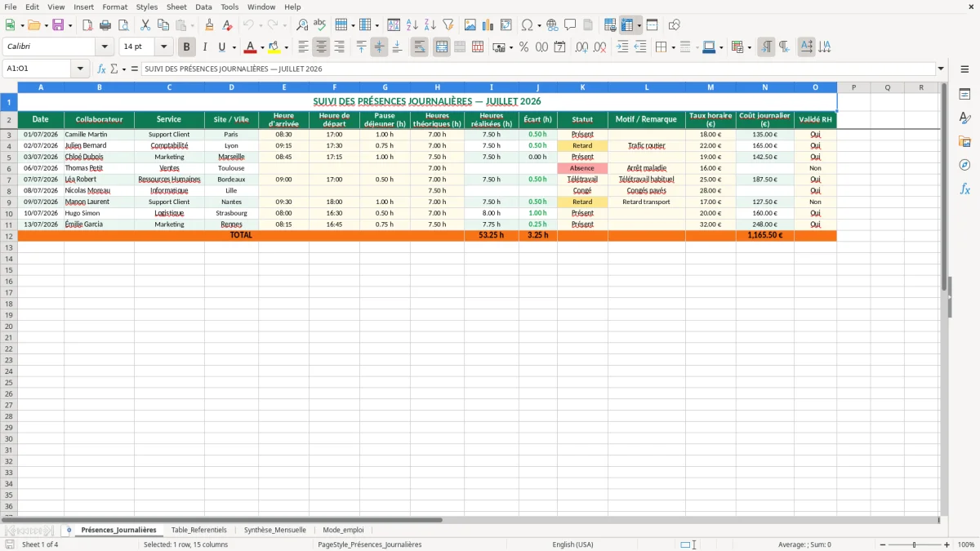The width and height of the screenshot is (980, 551).
Task: Switch to the Mode_emploi sheet tab
Action: pyautogui.click(x=343, y=530)
